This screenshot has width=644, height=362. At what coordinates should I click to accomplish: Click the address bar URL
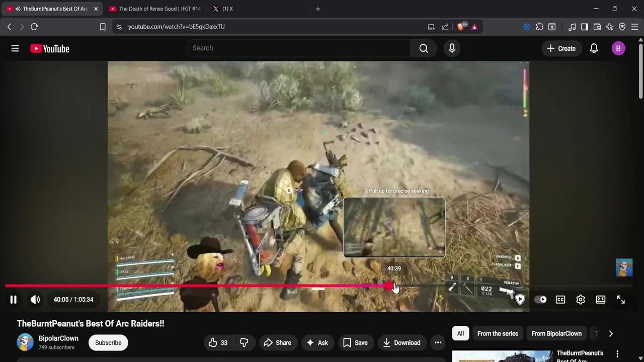coord(176,27)
